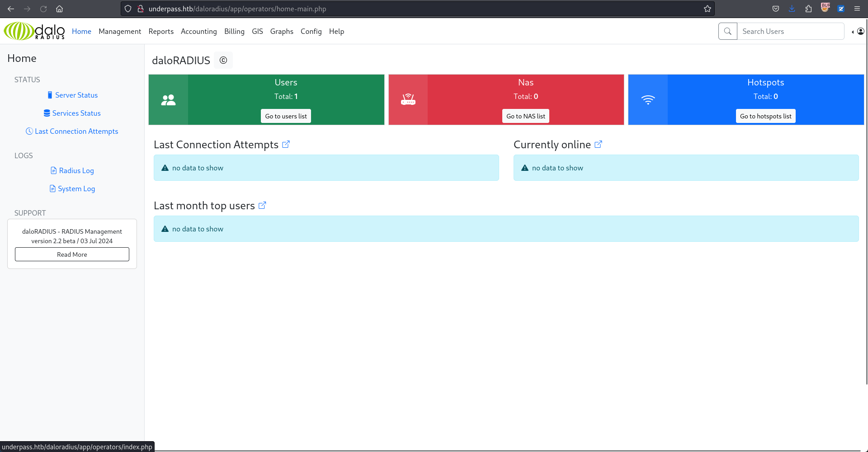This screenshot has height=452, width=868.
Task: Open Last month top users external icon
Action: [x=262, y=205]
